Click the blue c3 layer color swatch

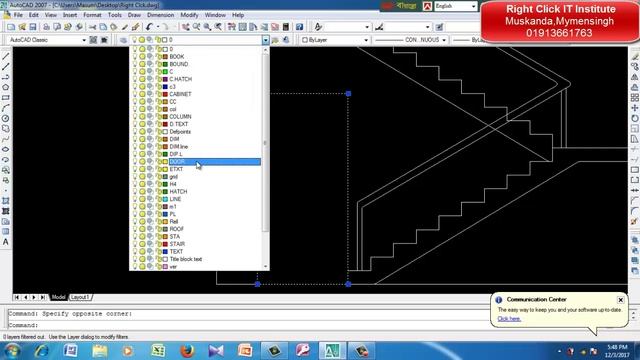pyautogui.click(x=165, y=87)
